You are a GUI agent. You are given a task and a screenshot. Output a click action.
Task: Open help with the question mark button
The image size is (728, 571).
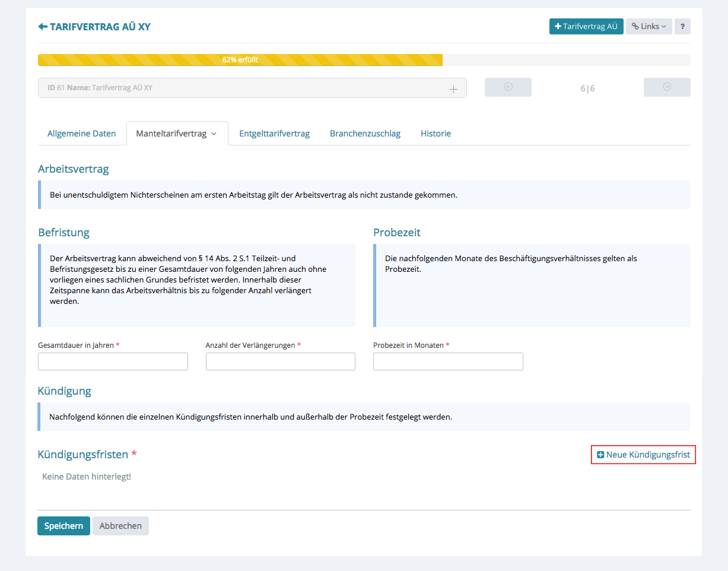coord(682,26)
